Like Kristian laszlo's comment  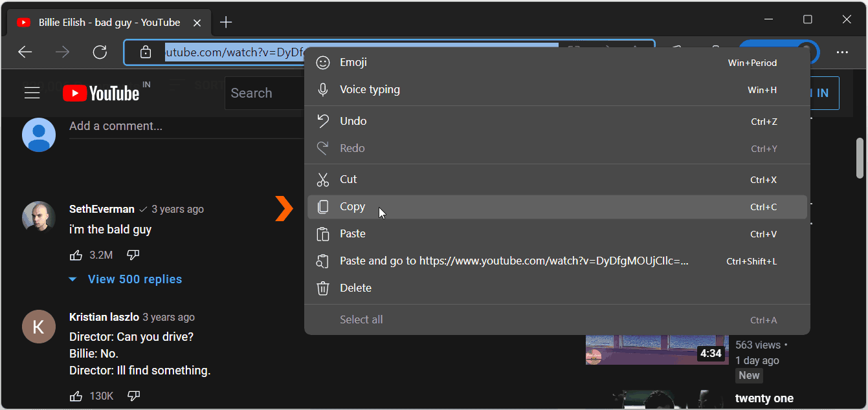[x=76, y=396]
